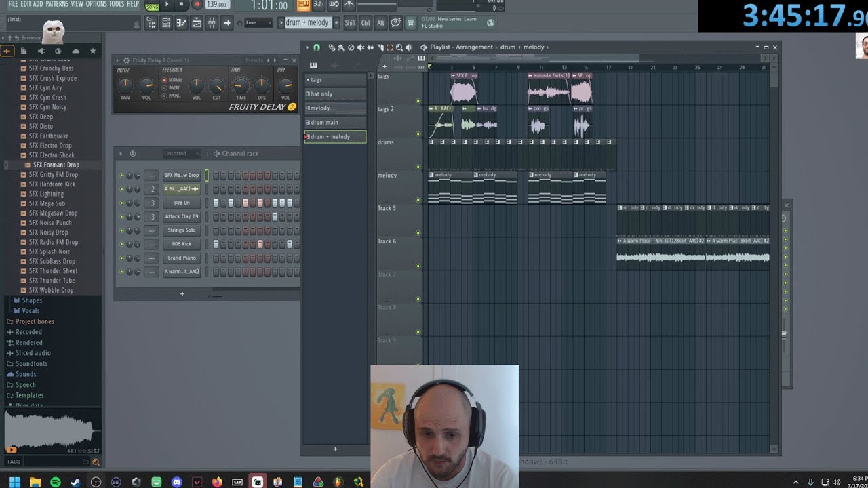
Task: Toggle the Playlist snap magnet icon
Action: point(317,47)
